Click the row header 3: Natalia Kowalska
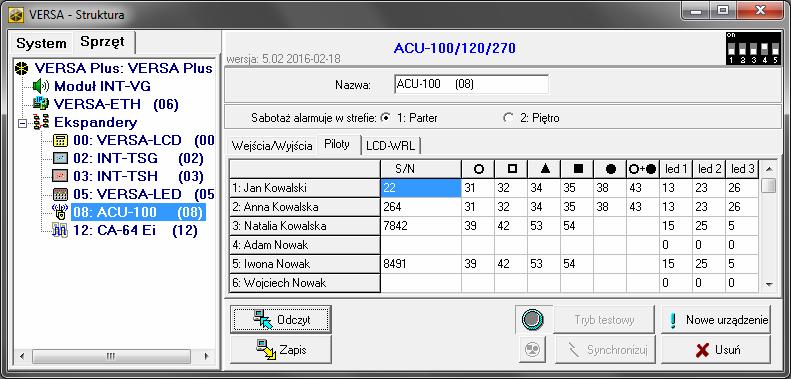 click(x=305, y=226)
